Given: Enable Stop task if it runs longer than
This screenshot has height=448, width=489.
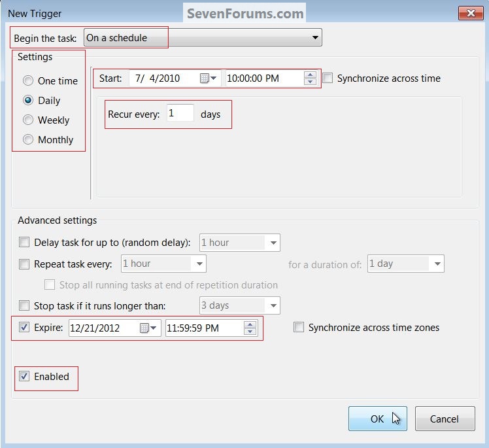Looking at the screenshot, I should [x=24, y=305].
